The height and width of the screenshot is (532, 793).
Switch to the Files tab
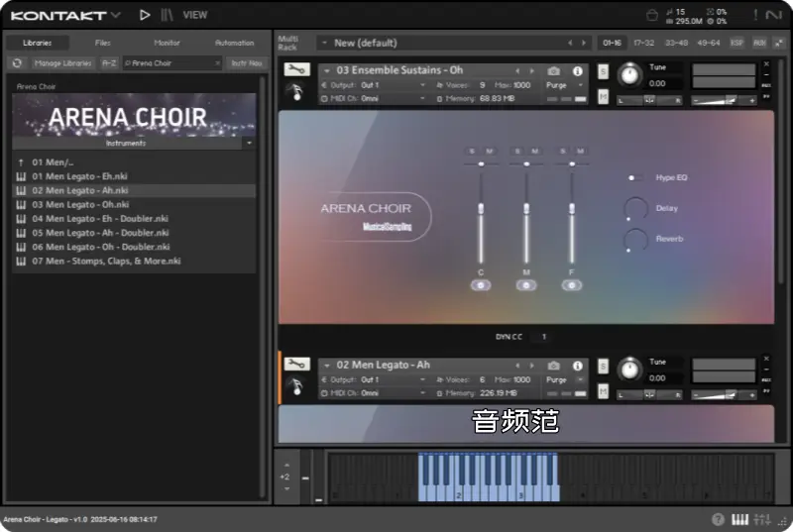tap(103, 43)
